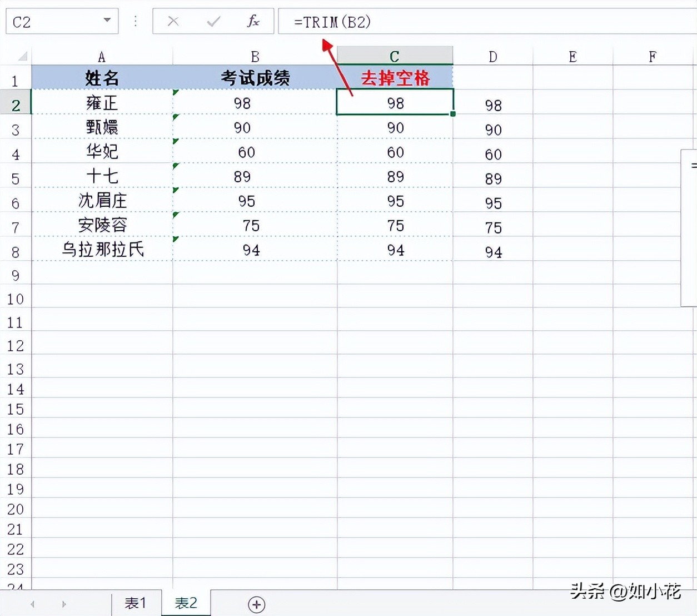The image size is (697, 616).
Task: Select column E header
Action: pyautogui.click(x=573, y=57)
